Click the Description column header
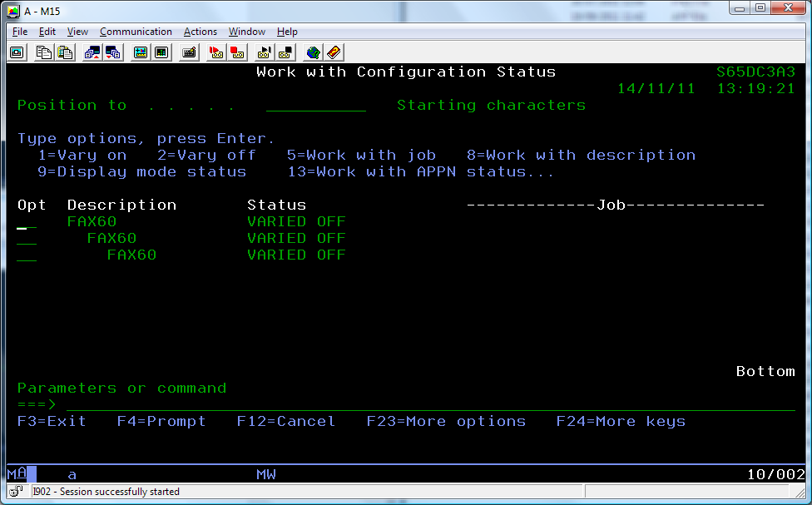The height and width of the screenshot is (505, 812). click(121, 205)
